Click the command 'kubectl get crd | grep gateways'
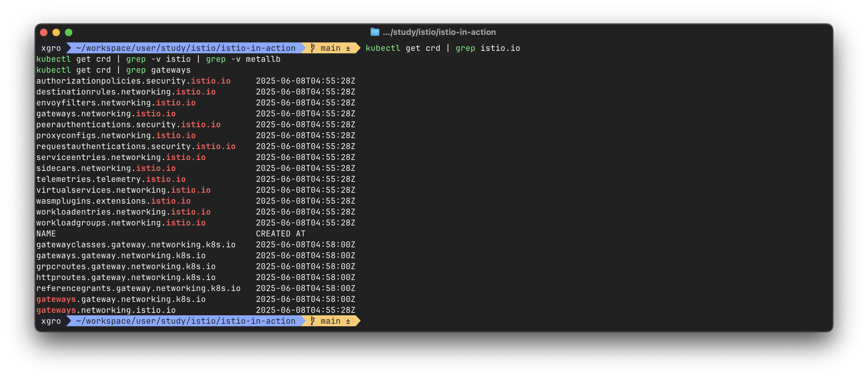Viewport: 868px width, 378px height. click(x=114, y=70)
